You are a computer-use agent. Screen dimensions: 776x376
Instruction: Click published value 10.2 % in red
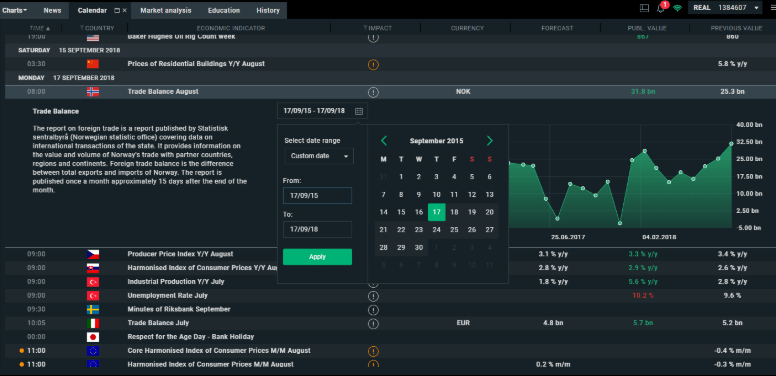coord(643,296)
